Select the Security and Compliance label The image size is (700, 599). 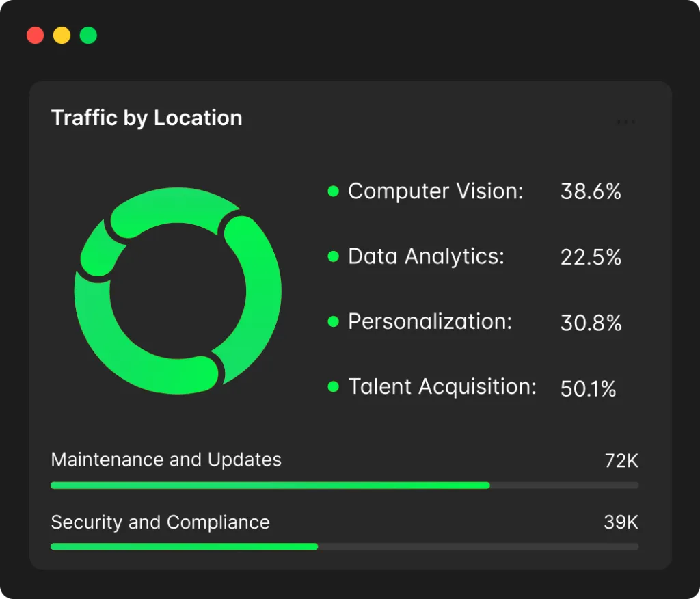[160, 522]
